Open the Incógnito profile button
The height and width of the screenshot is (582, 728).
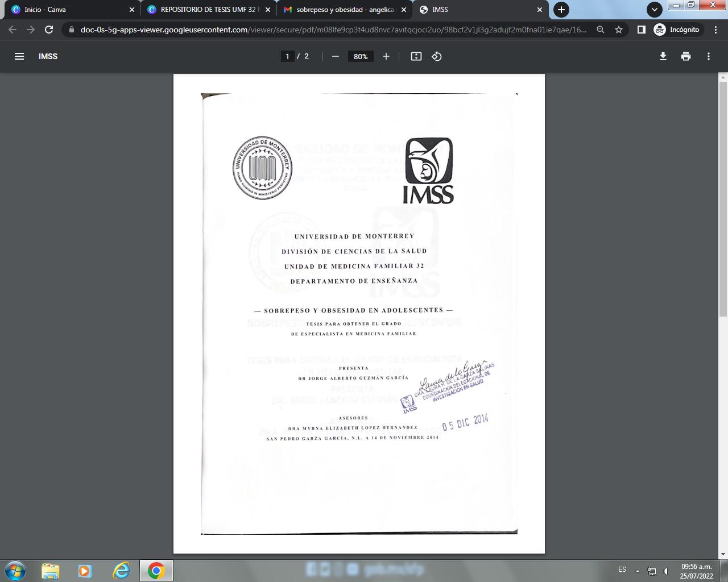click(x=677, y=30)
